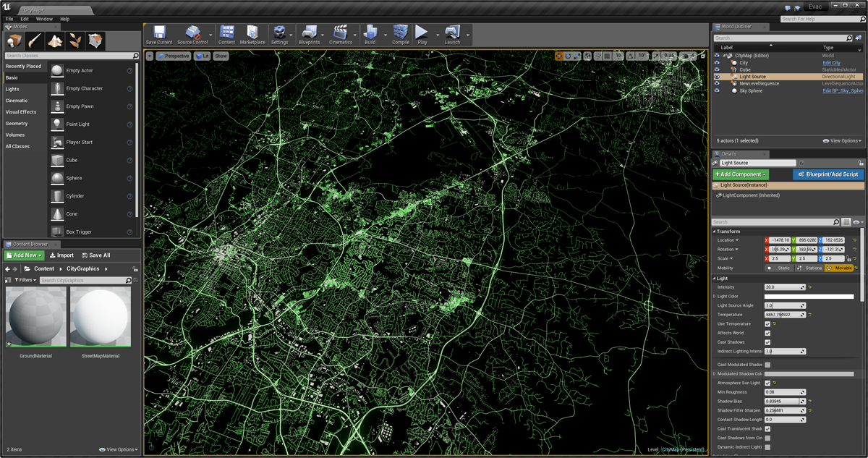Open the Perspective viewport dropdown

point(173,56)
